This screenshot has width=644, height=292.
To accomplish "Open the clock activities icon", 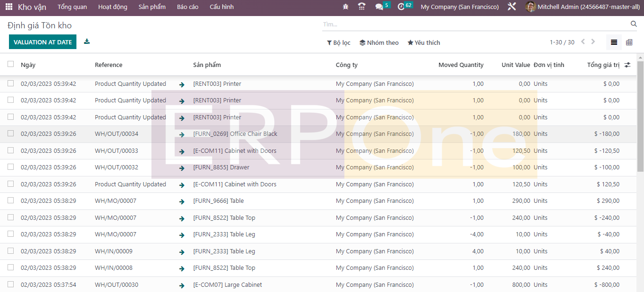I will point(401,7).
